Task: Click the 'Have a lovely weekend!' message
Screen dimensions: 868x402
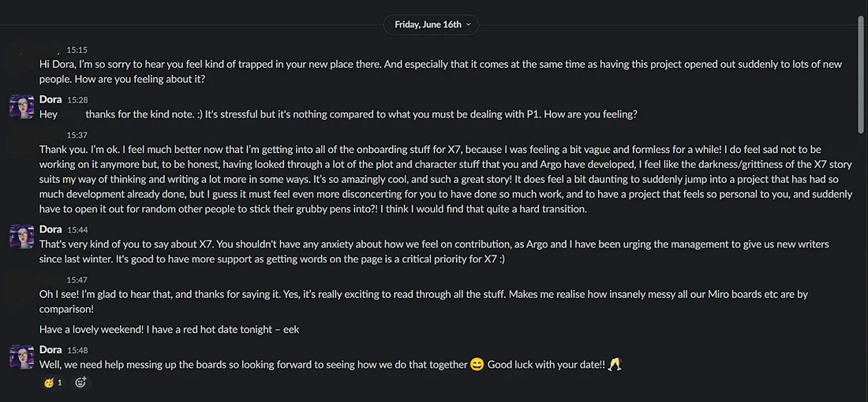Action: 169,329
